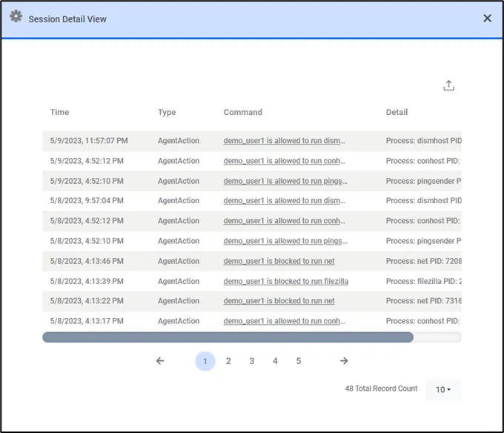Click '48 Total Record Count' label
Viewport: 504px width, 433px height.
tap(381, 389)
